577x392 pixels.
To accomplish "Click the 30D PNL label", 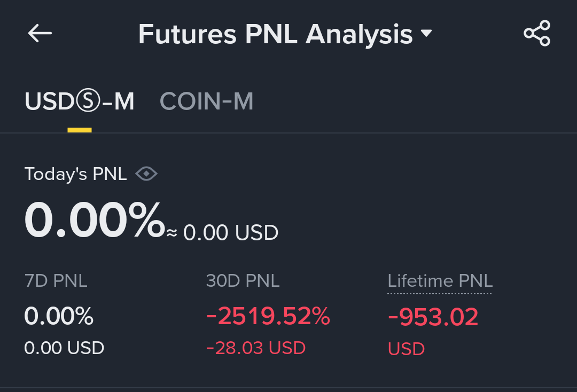I will [x=243, y=280].
